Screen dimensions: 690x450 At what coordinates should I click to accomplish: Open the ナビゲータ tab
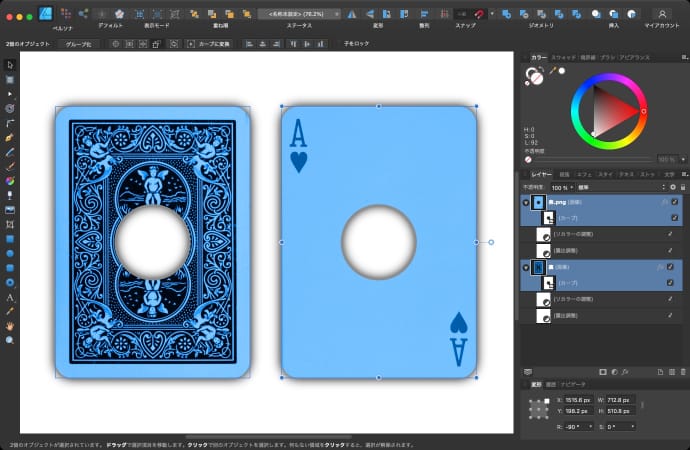(x=574, y=383)
